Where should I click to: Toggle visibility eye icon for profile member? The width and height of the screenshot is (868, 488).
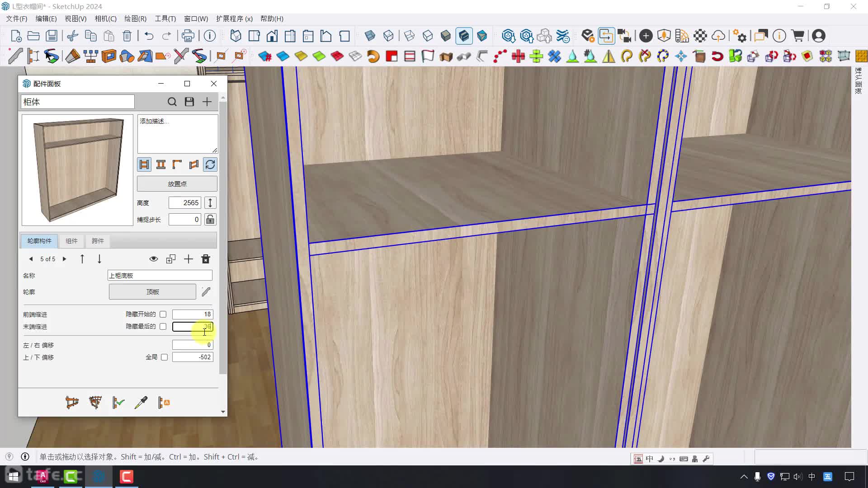(x=154, y=259)
